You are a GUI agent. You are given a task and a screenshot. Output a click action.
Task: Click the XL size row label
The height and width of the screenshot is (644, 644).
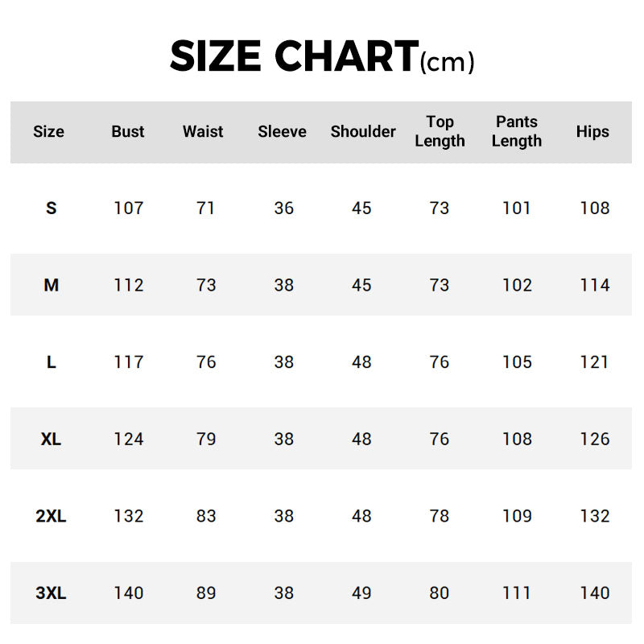pos(52,440)
